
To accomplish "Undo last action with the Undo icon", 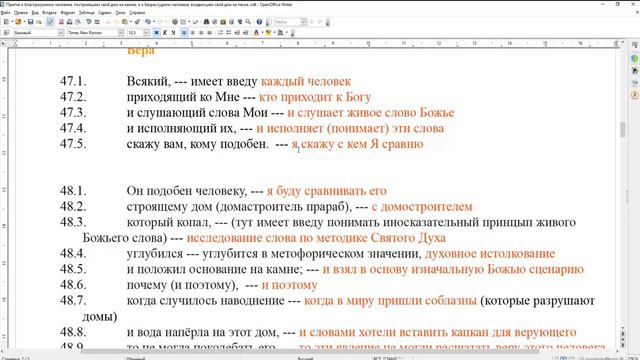I will tap(147, 22).
